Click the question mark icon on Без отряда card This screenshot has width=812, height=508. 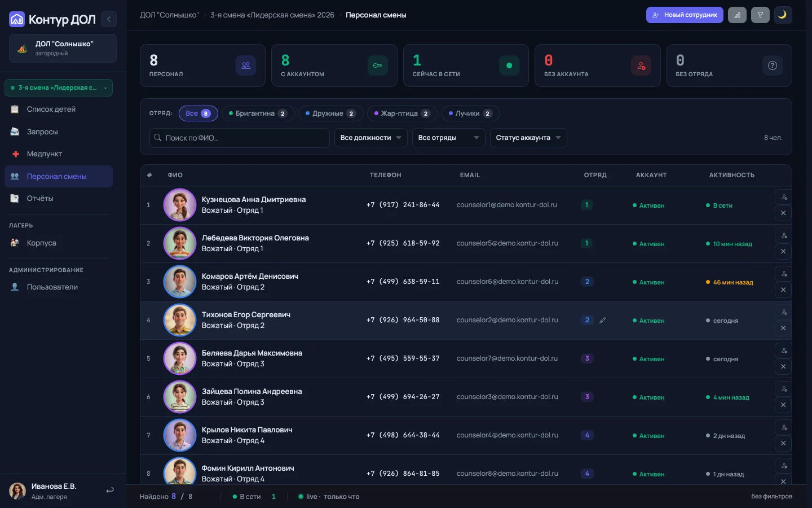773,65
